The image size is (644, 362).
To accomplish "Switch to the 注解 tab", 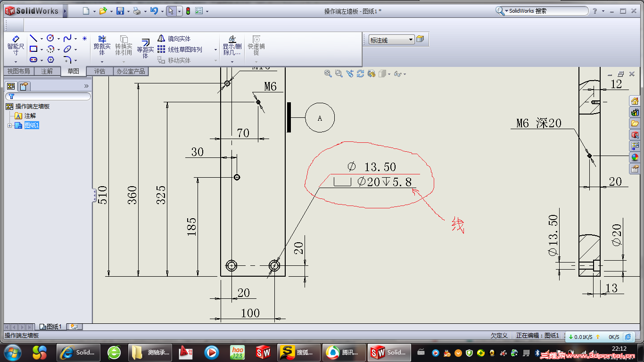I will [x=47, y=71].
